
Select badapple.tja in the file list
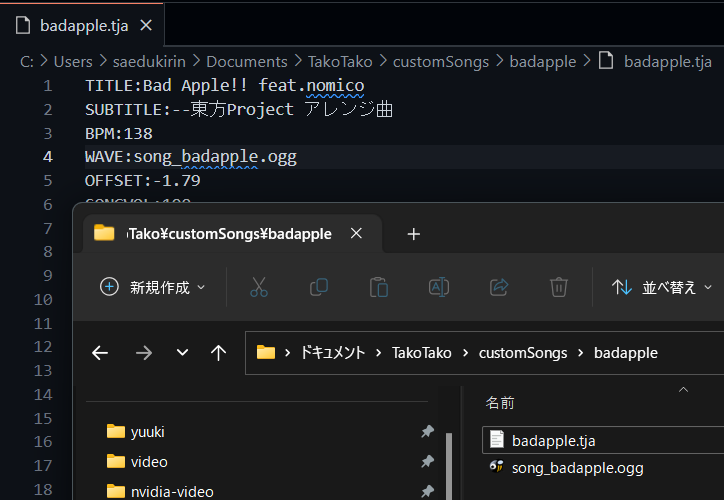tap(603, 440)
